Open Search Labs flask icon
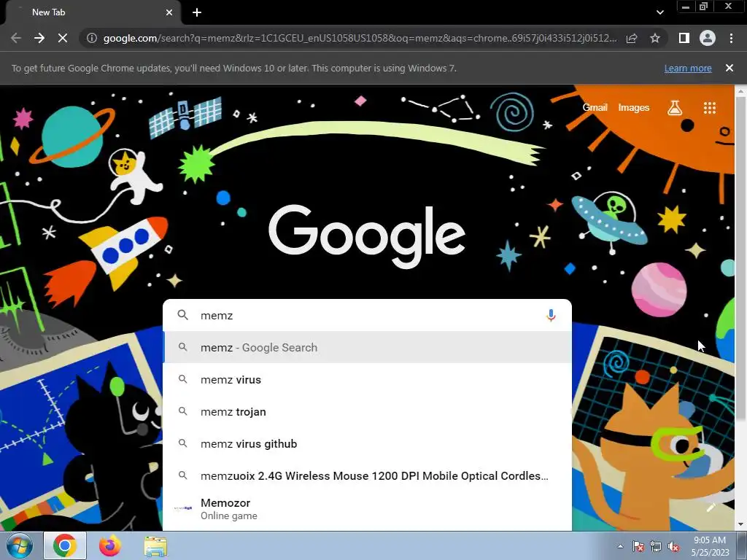This screenshot has width=747, height=560. [675, 108]
